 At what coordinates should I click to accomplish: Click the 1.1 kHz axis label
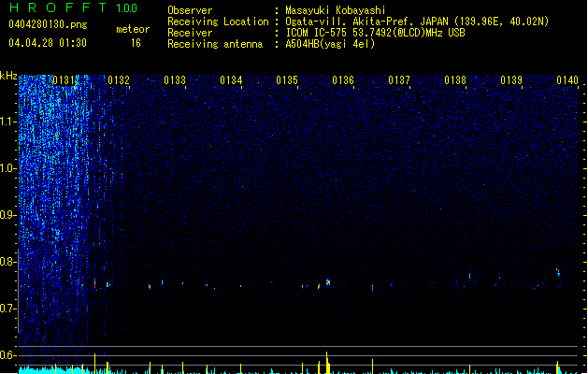coord(7,122)
